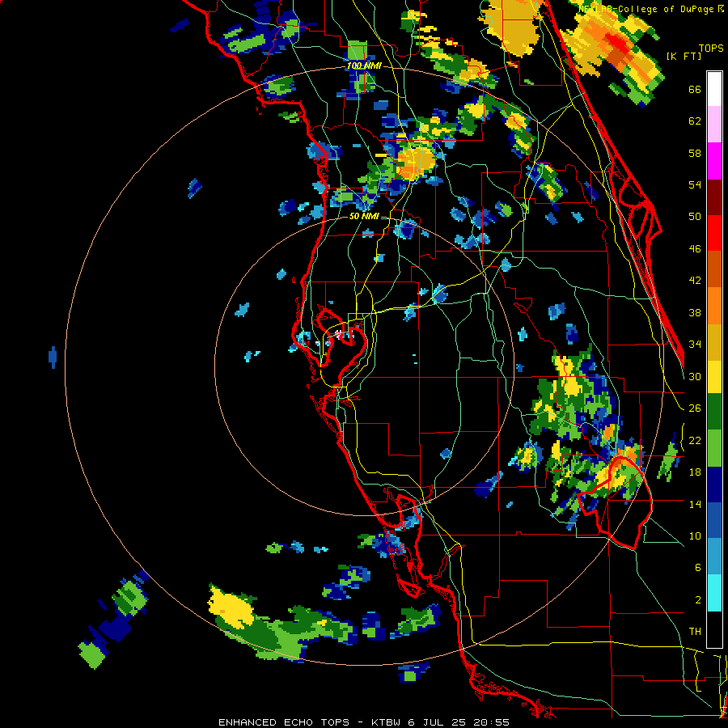
Task: Click the "42" scale label
Action: pos(695,281)
